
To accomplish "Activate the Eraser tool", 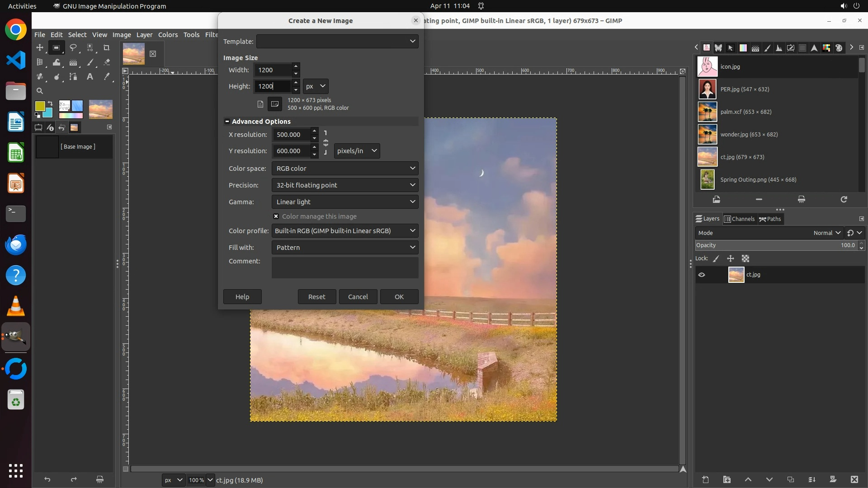I will click(x=107, y=62).
